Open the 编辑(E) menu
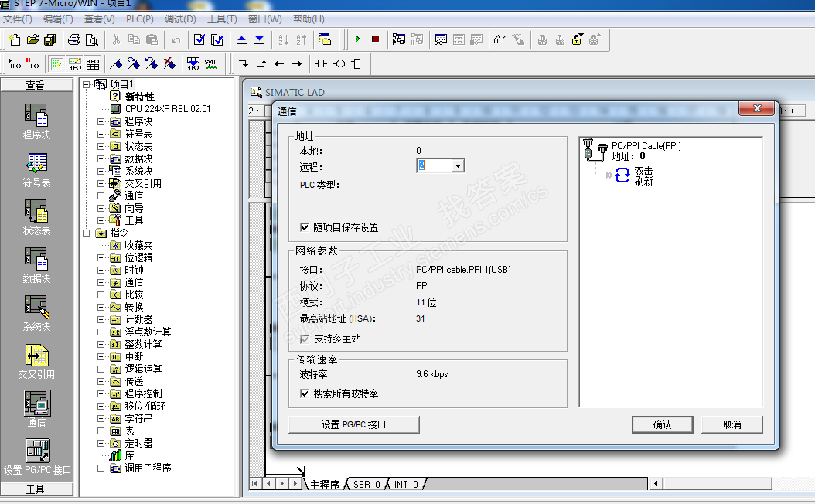815x504 pixels. point(58,19)
